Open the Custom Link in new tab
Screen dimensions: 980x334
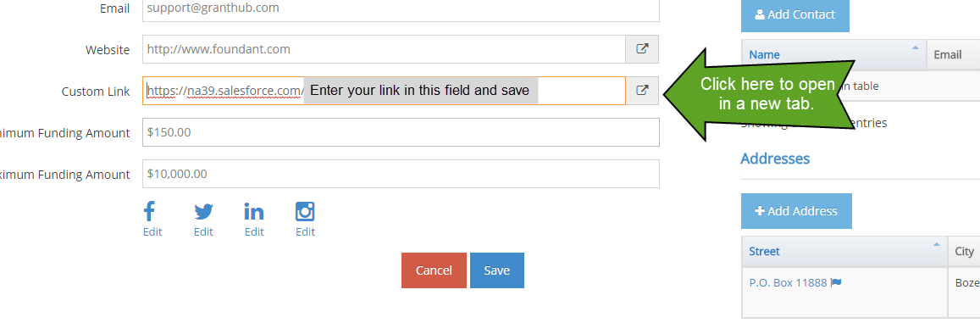642,91
